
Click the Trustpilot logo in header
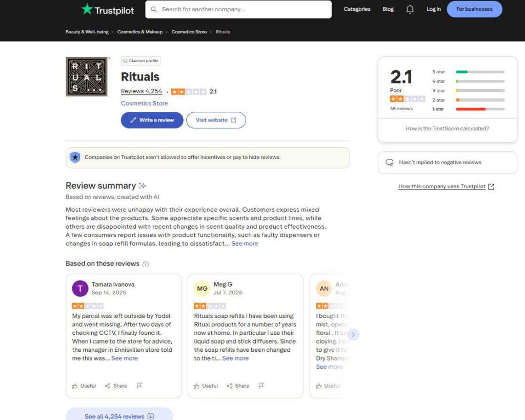[107, 9]
